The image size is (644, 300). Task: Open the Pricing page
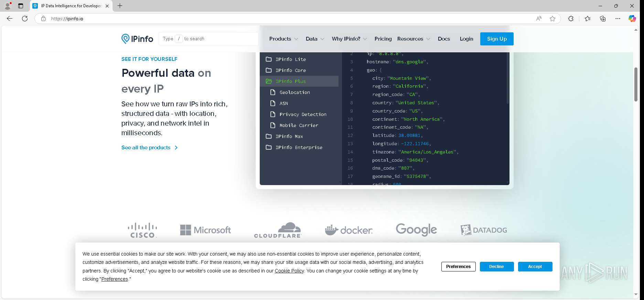click(x=383, y=39)
